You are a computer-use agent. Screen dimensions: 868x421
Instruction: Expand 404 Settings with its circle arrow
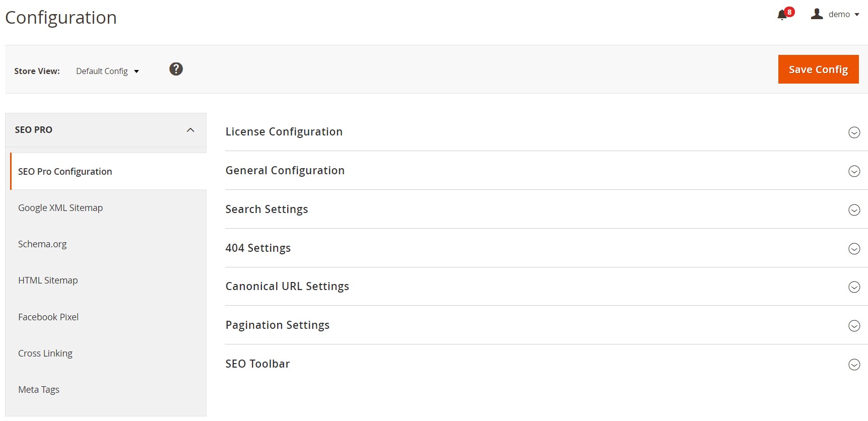click(854, 249)
